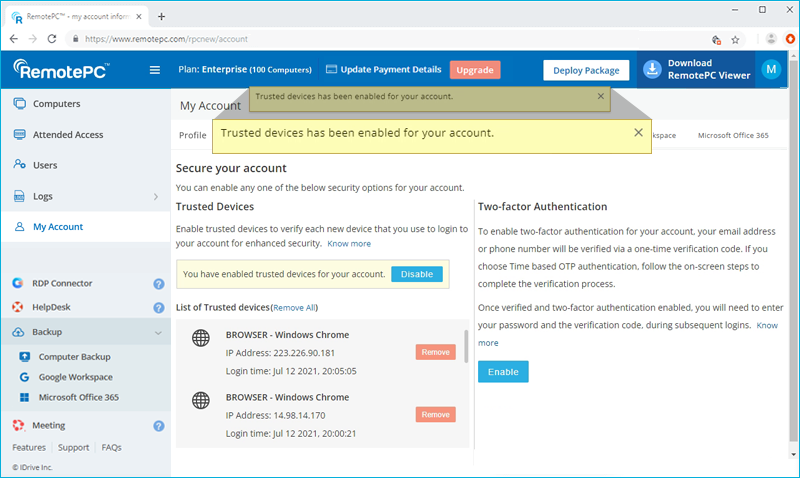800x478 pixels.
Task: Open the user profile avatar M
Action: [770, 69]
